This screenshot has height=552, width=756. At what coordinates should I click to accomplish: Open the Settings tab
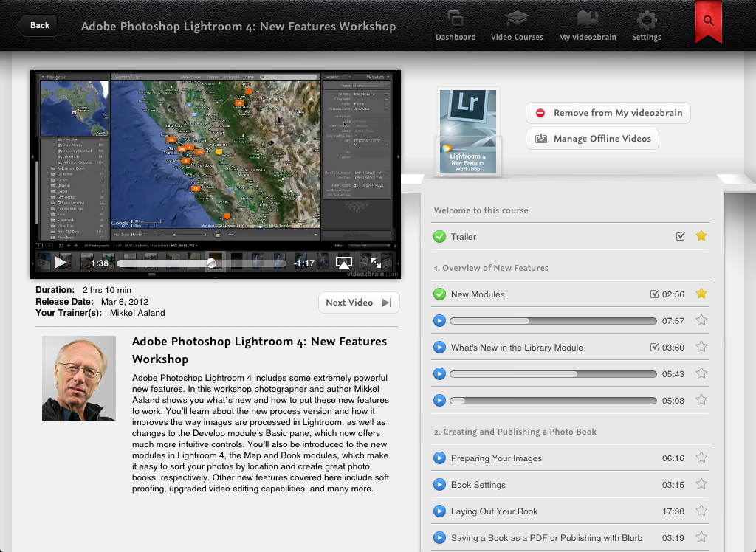(647, 26)
